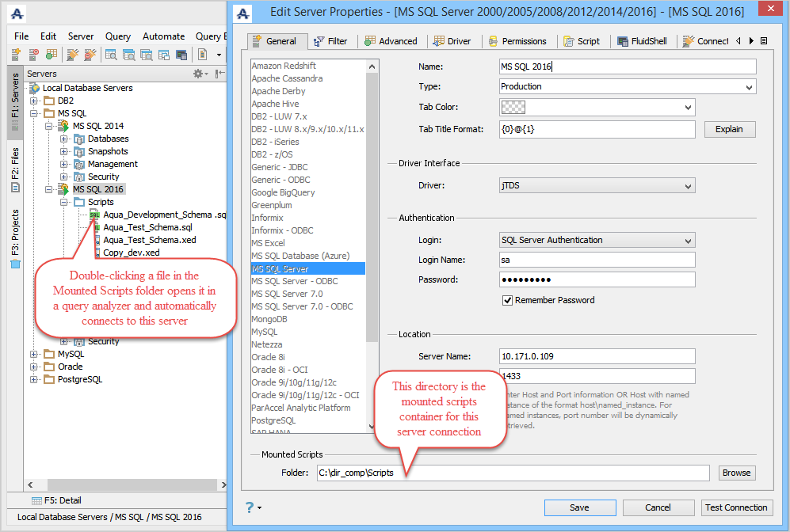Open the Automate menu
790x532 pixels.
(163, 36)
